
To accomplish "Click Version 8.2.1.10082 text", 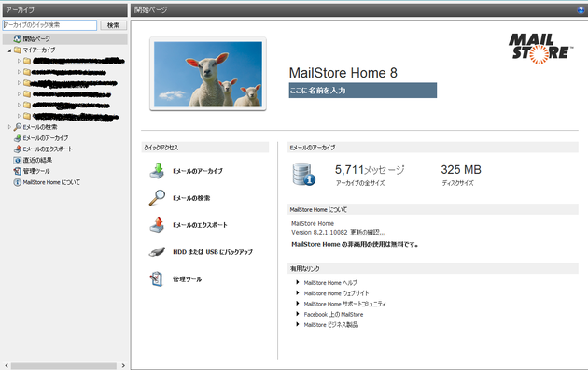I will pyautogui.click(x=319, y=233).
